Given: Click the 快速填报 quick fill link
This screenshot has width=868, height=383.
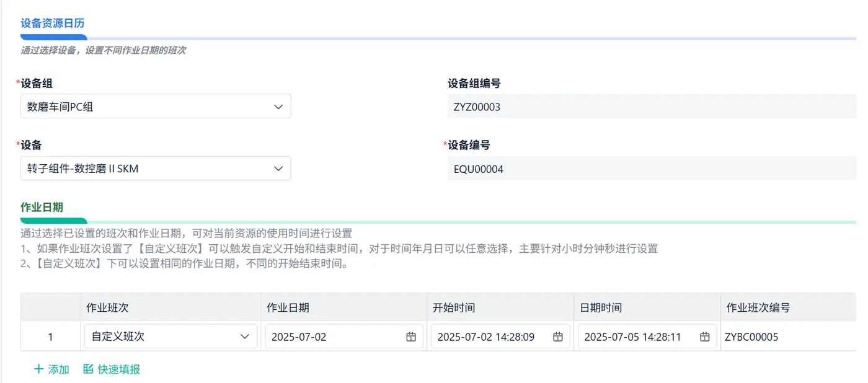Looking at the screenshot, I should pos(112,369).
